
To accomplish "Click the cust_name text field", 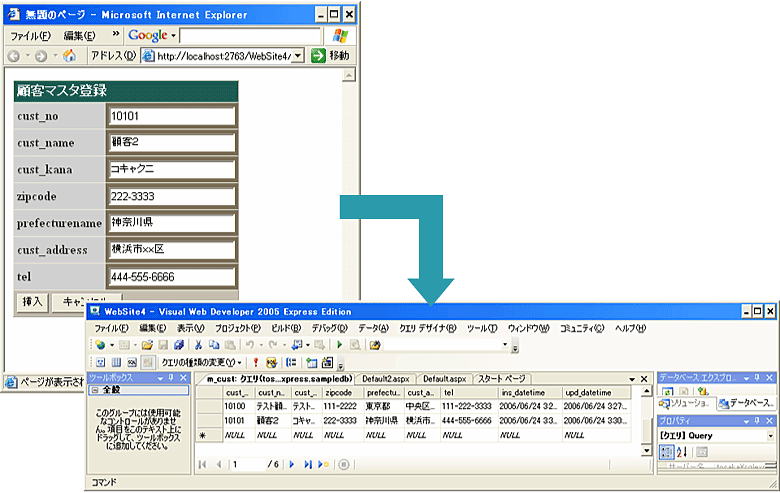I will [172, 142].
